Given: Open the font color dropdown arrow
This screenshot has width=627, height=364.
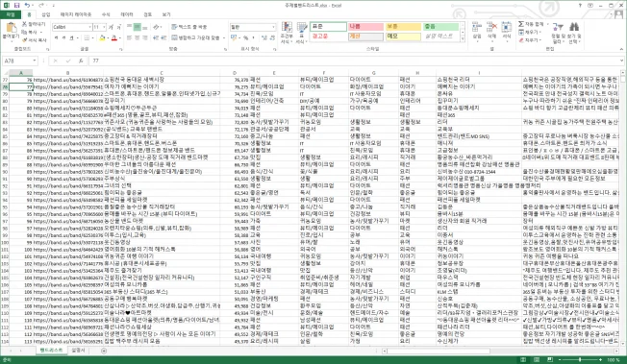Looking at the screenshot, I should coord(119,38).
